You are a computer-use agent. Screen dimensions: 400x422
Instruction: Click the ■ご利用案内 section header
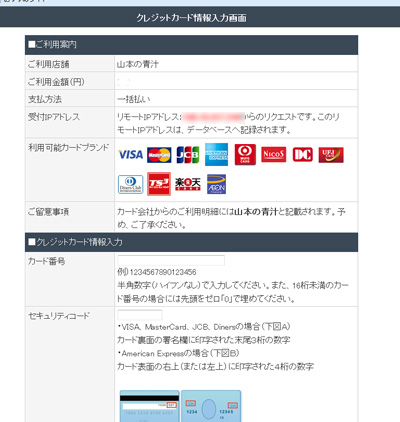[x=191, y=45]
